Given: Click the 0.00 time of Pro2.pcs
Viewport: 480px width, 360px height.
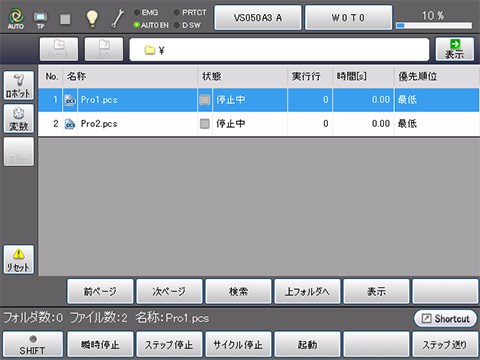Looking at the screenshot, I should click(x=381, y=124).
